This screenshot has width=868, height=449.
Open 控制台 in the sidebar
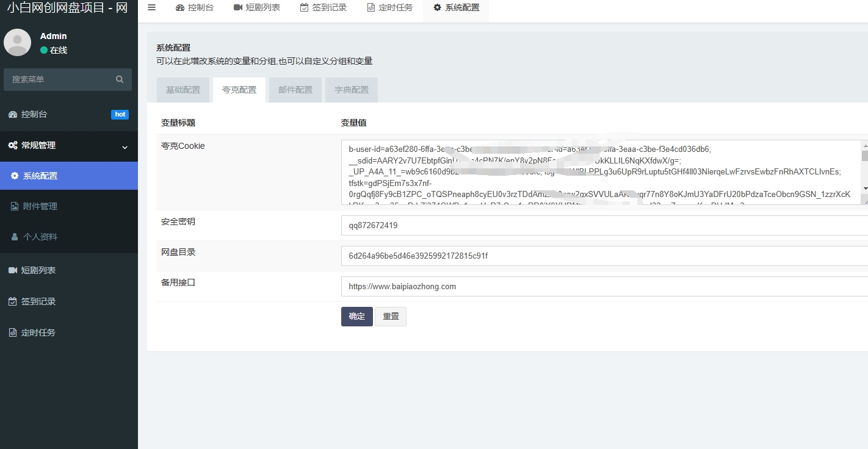pyautogui.click(x=69, y=114)
